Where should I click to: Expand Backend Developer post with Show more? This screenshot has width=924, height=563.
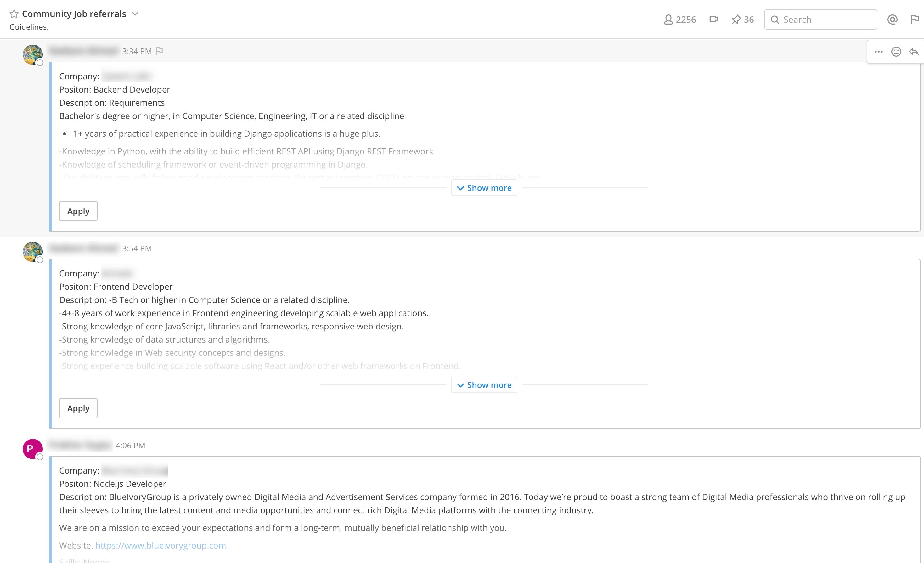point(484,188)
